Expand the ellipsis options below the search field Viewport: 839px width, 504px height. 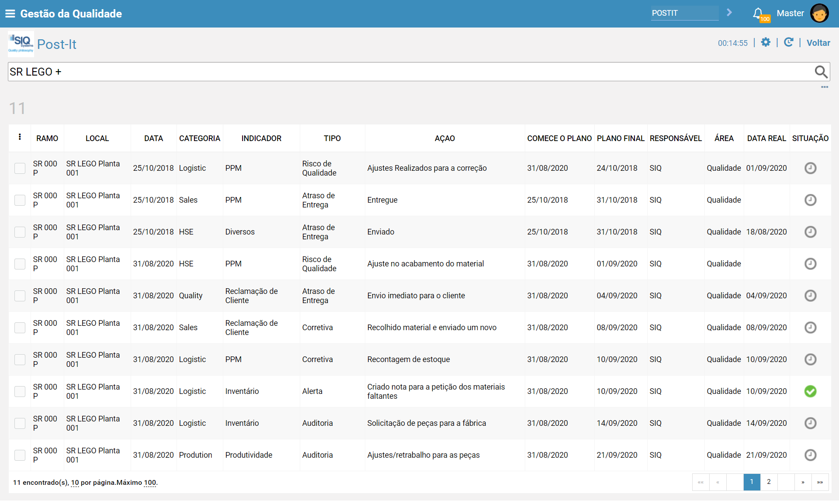click(825, 87)
